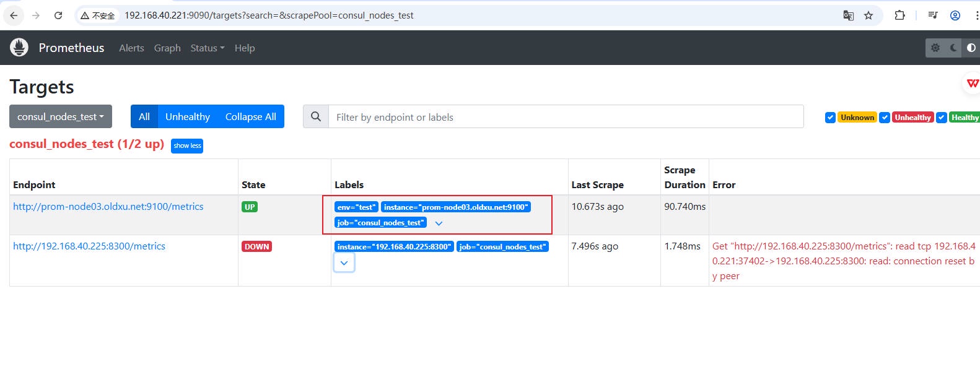Click the Filter by endpoint or labels field

pyautogui.click(x=565, y=117)
